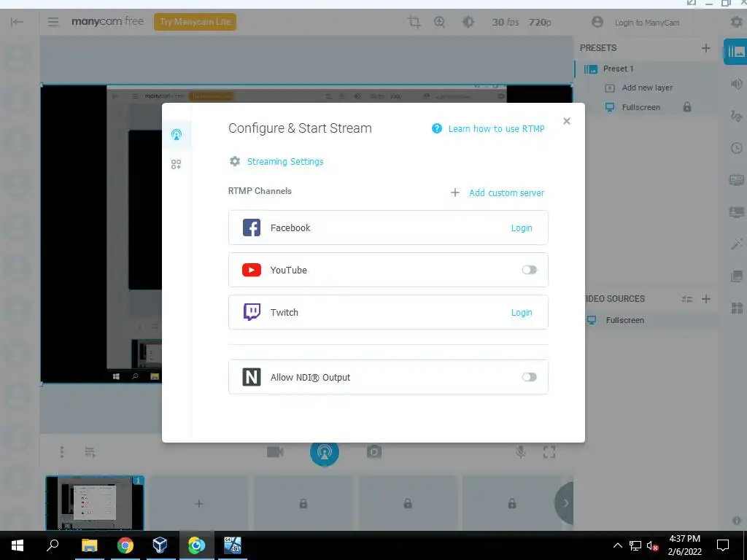Viewport: 747px width, 560px height.
Task: Enable the Allow NDI Output switch
Action: click(x=530, y=377)
